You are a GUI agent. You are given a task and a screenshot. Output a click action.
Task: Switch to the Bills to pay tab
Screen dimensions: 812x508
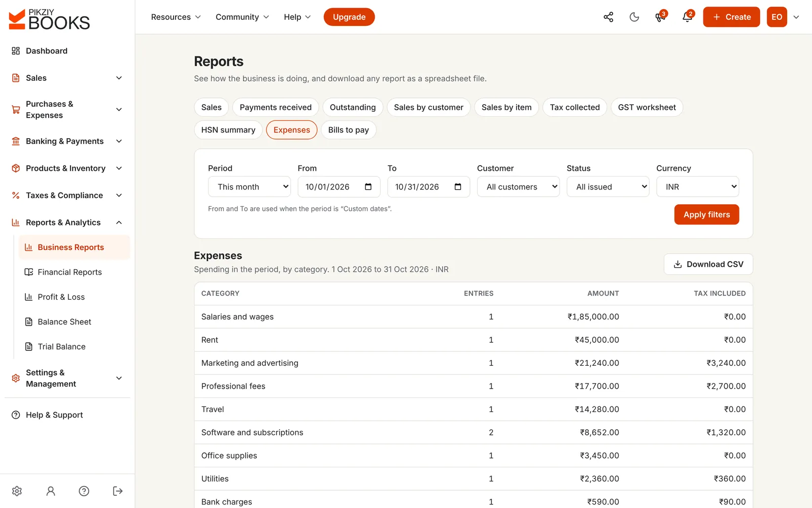(349, 130)
